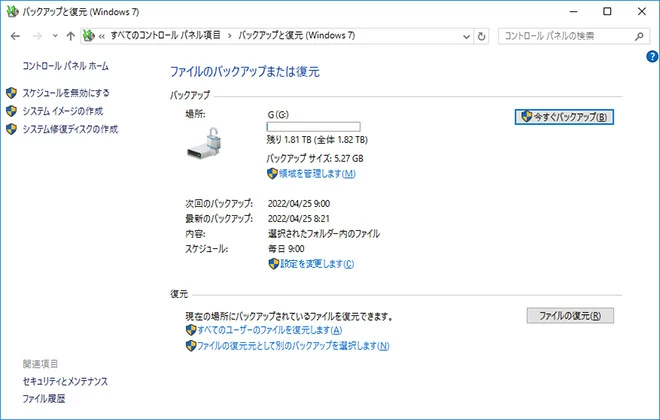Click the shield icon beside スケジュールを無効にする
The height and width of the screenshot is (420, 660).
11,93
